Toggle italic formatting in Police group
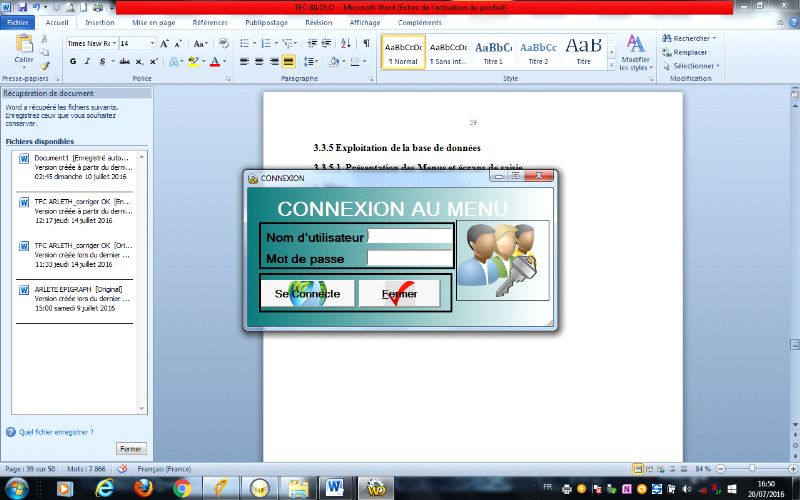 click(x=87, y=62)
